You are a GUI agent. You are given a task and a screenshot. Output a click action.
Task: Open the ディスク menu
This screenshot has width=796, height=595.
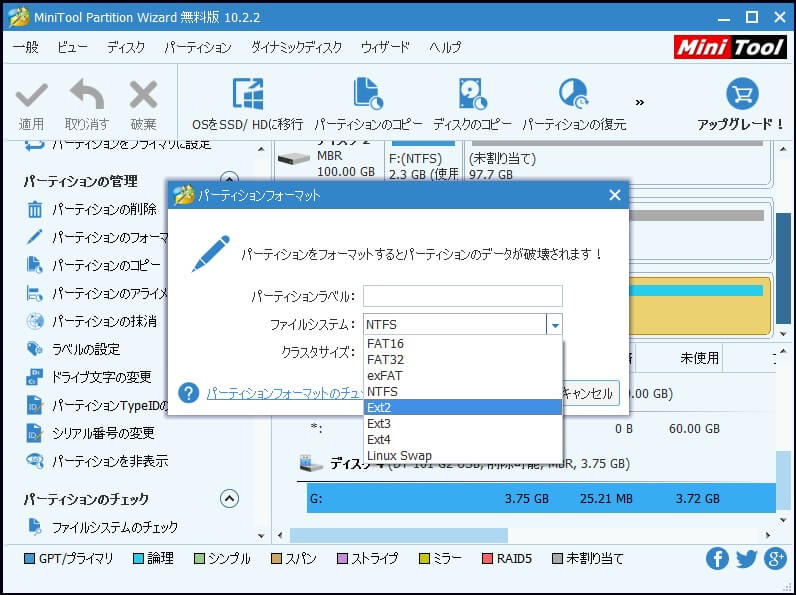pos(126,47)
